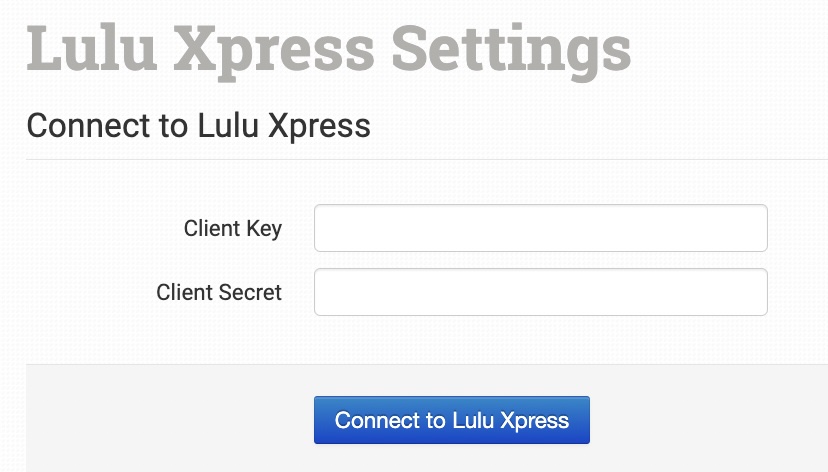Screen dimensions: 828x472
Task: Click the word Settings in the page title
Action: coord(511,48)
